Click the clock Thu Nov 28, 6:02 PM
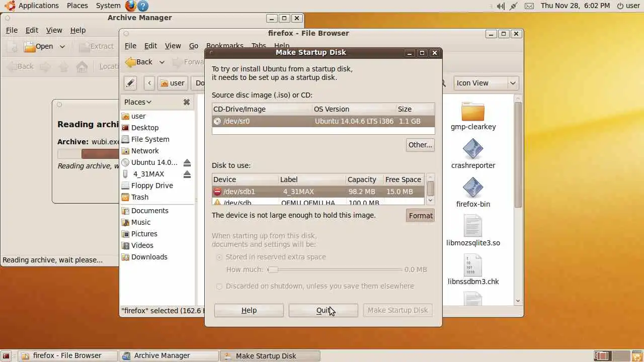 click(x=575, y=6)
